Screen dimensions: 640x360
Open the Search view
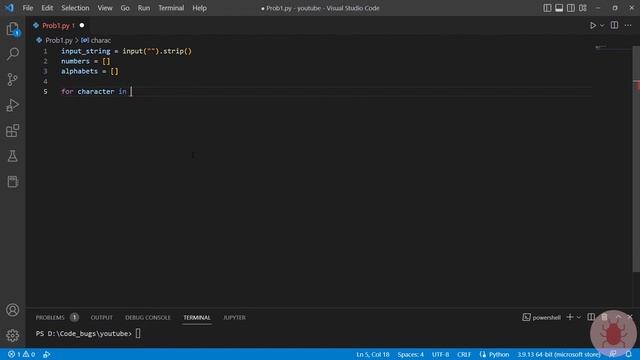click(x=13, y=54)
